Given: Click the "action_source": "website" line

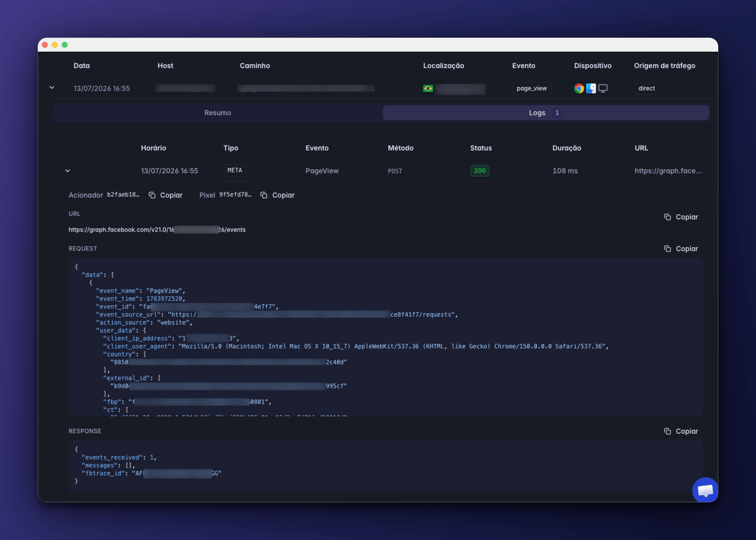Looking at the screenshot, I should tap(144, 322).
